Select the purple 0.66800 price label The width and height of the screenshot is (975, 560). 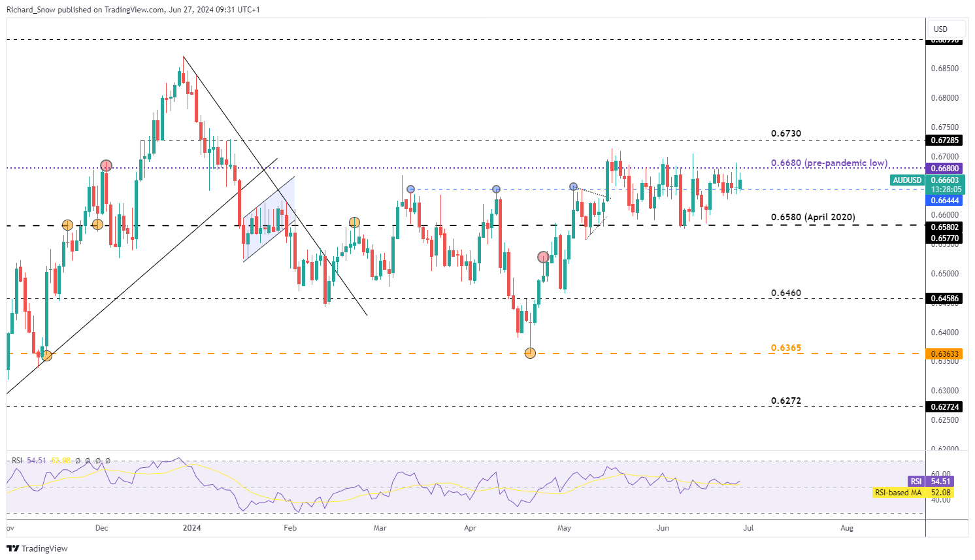pyautogui.click(x=944, y=169)
